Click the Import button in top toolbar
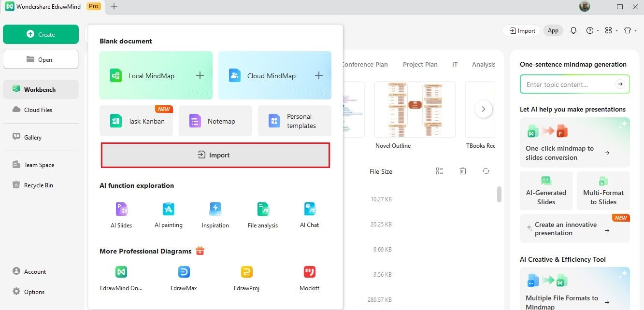644x310 pixels. click(522, 30)
